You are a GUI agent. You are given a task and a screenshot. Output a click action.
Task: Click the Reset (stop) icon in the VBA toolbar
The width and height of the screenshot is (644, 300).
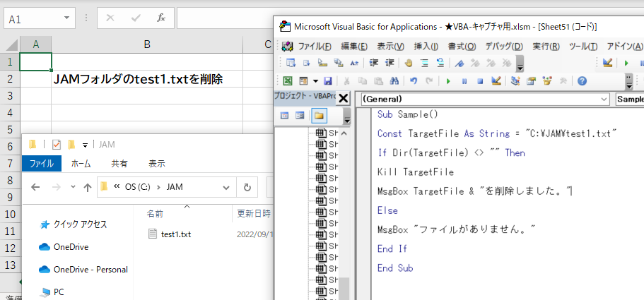click(480, 81)
